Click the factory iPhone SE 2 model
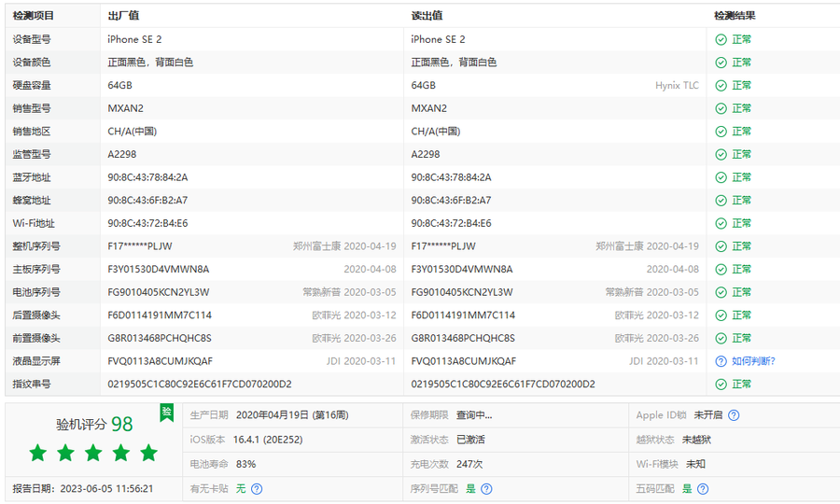The height and width of the screenshot is (504, 840). click(x=134, y=39)
